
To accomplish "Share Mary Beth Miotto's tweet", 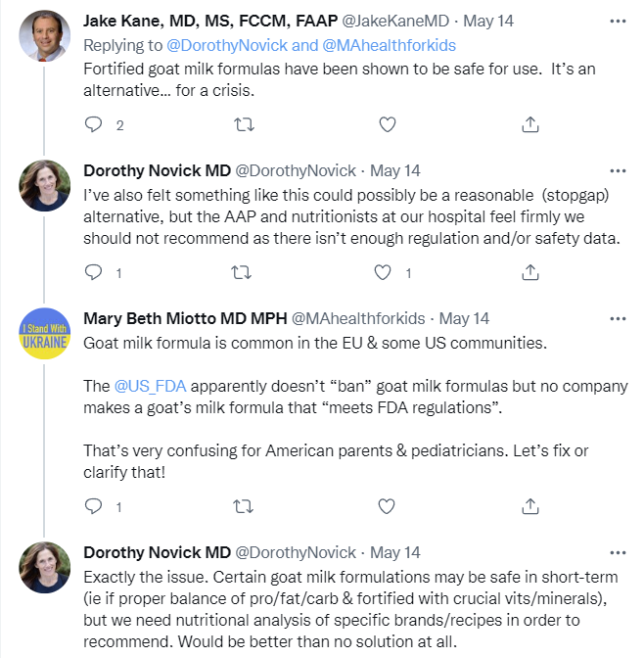I will 529,506.
